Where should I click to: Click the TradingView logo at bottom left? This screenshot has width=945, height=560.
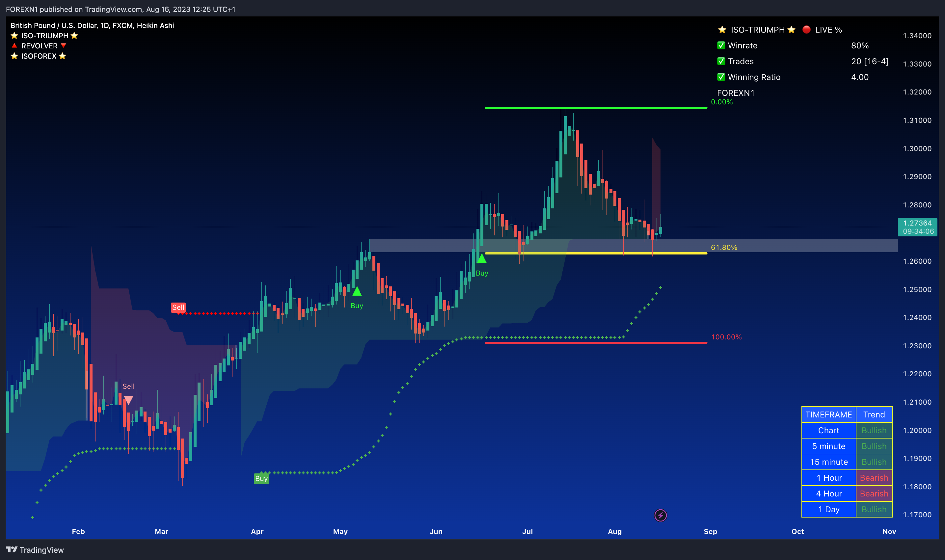(35, 550)
